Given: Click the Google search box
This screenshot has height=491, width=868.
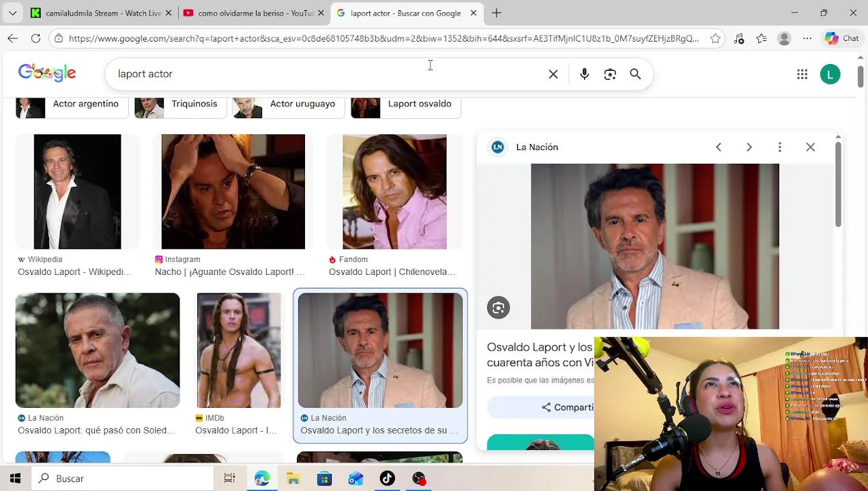Looking at the screenshot, I should 328,74.
